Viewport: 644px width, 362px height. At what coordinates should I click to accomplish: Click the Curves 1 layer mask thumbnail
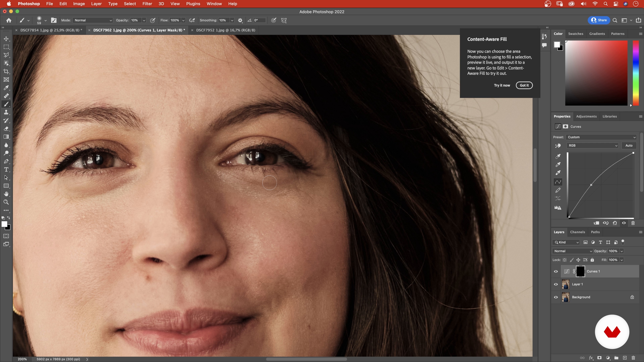pos(580,271)
